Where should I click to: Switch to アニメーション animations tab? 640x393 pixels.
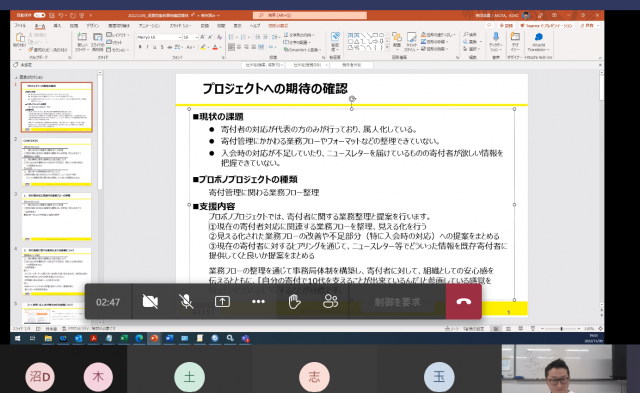click(149, 26)
